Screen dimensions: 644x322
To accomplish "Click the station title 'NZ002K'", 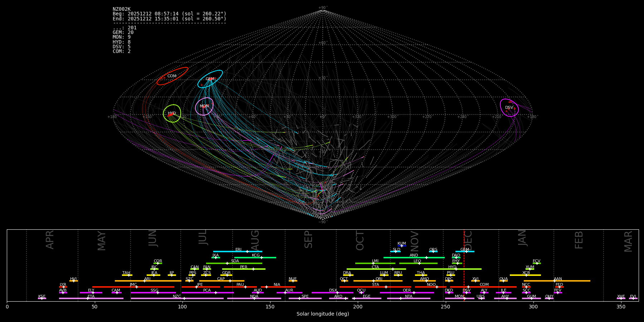I will click(122, 9).
